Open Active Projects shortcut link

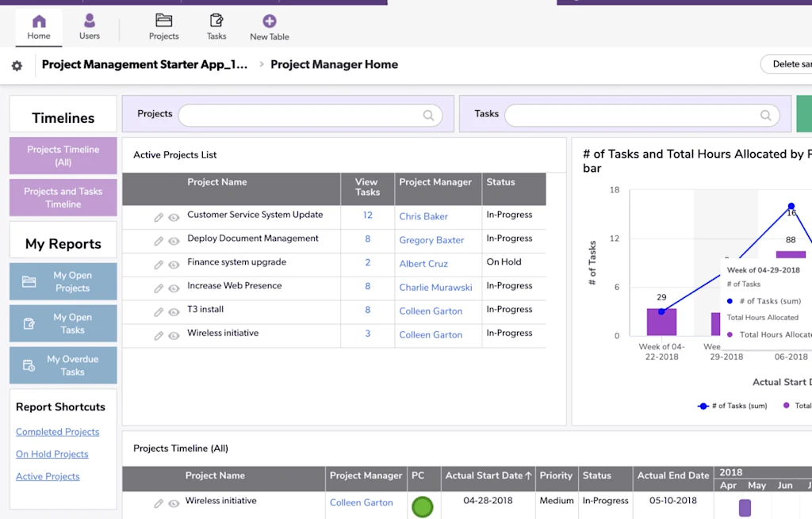tap(48, 476)
